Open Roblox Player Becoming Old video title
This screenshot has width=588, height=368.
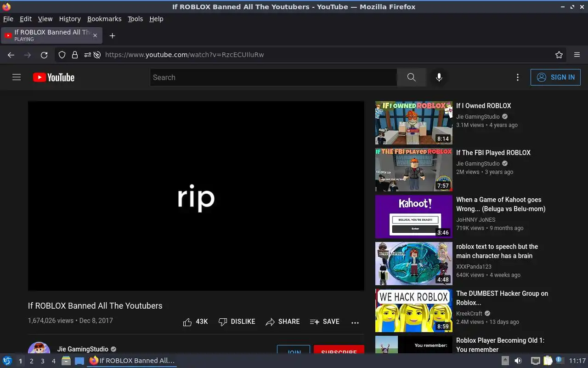tap(500, 345)
